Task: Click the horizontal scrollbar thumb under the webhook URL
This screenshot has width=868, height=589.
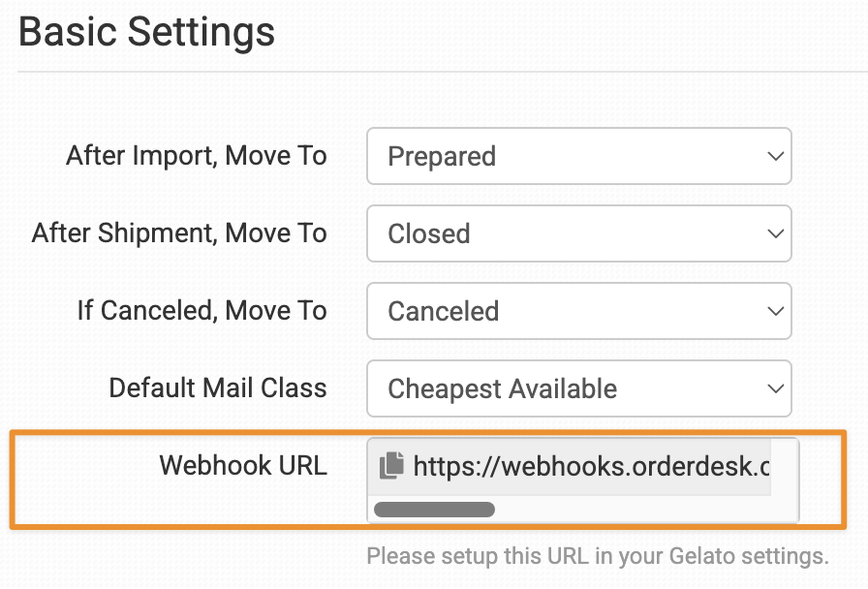Action: coord(434,509)
